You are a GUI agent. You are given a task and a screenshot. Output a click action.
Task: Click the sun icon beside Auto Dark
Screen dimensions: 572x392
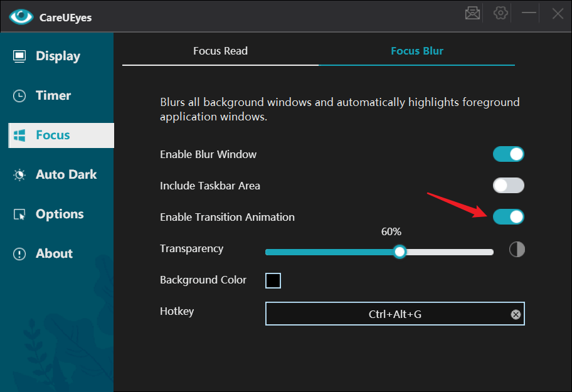(19, 175)
